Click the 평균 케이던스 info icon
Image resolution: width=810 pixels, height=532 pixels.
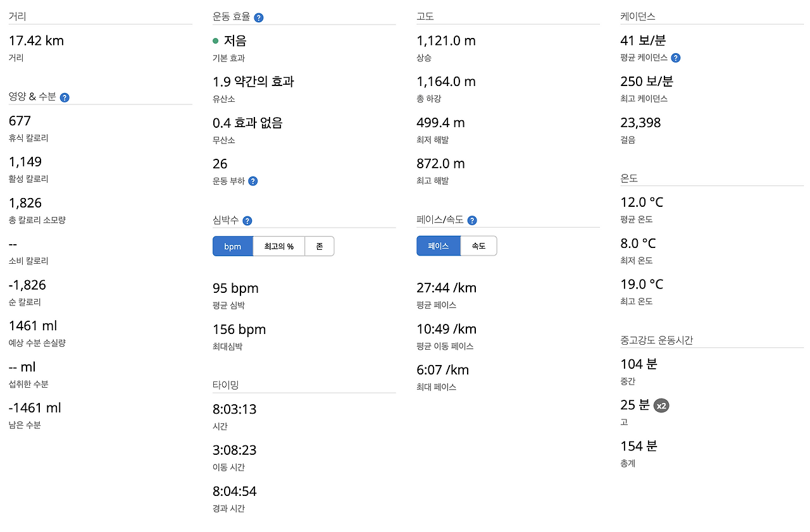[x=675, y=58]
